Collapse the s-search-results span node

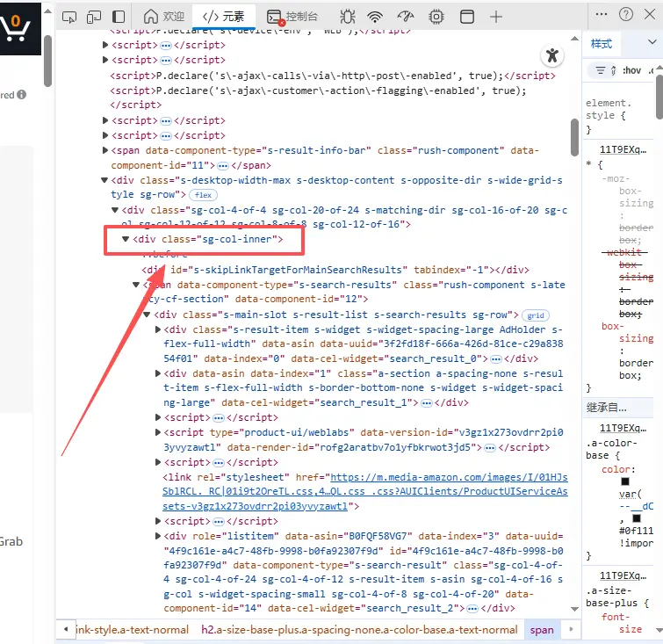tap(136, 285)
